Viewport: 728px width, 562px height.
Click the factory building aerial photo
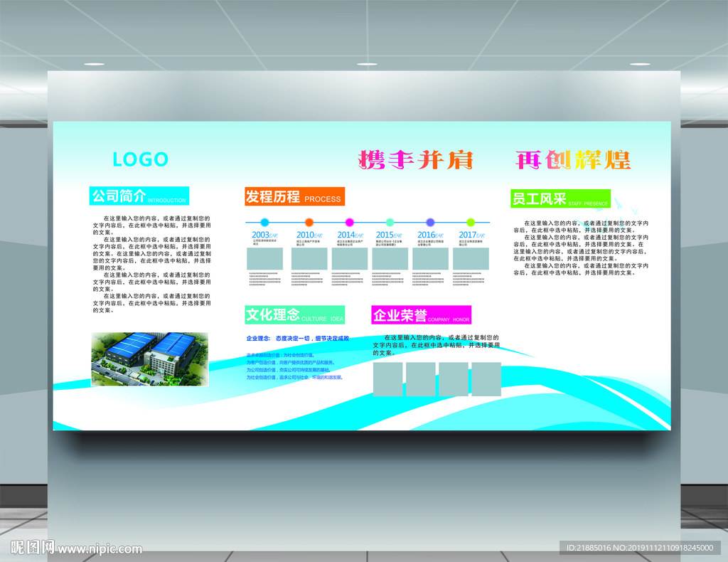point(149,359)
